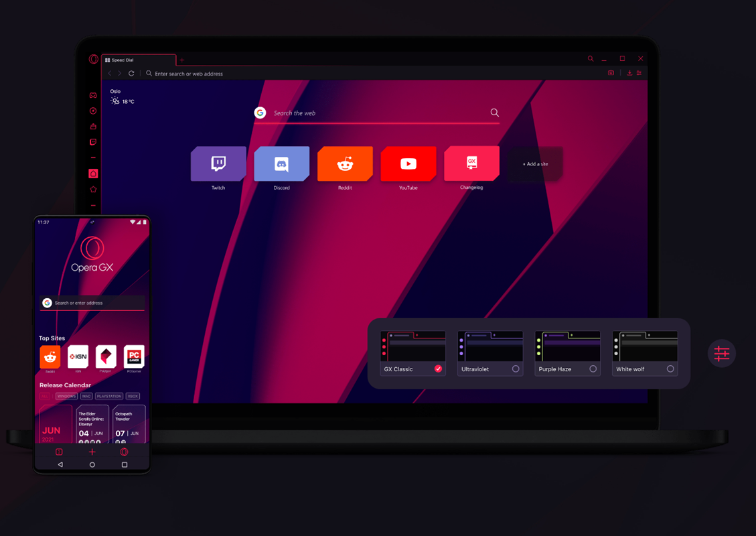This screenshot has width=756, height=536.
Task: Open the IGN top site on the phone
Action: [78, 356]
